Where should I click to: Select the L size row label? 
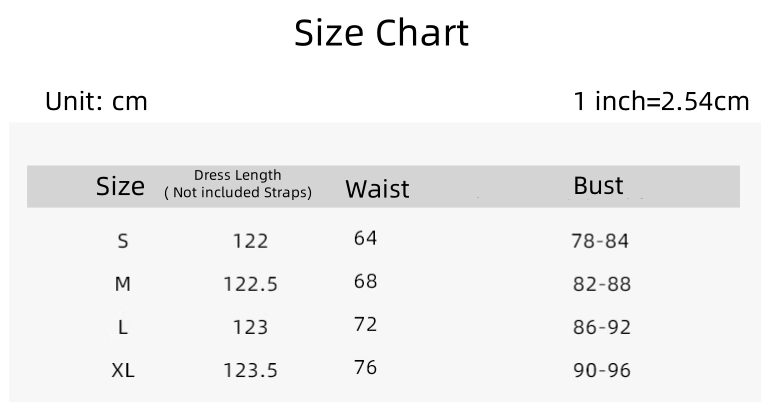click(x=123, y=327)
